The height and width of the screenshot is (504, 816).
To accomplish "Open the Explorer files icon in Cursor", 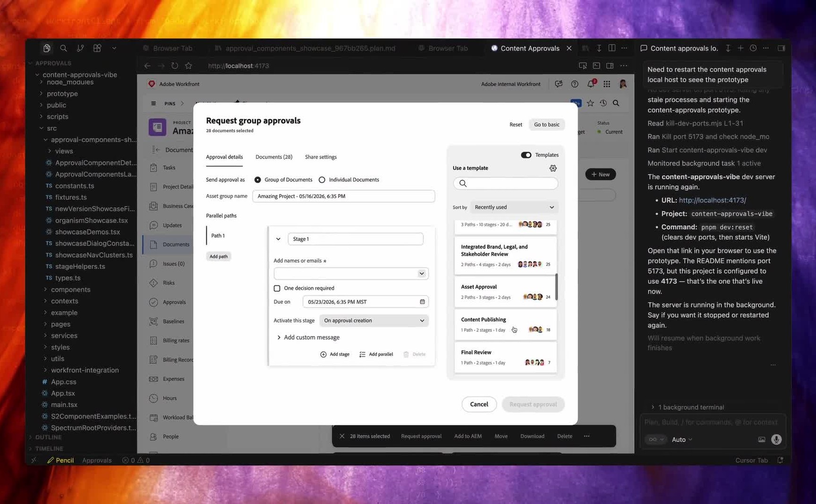I will tap(47, 48).
